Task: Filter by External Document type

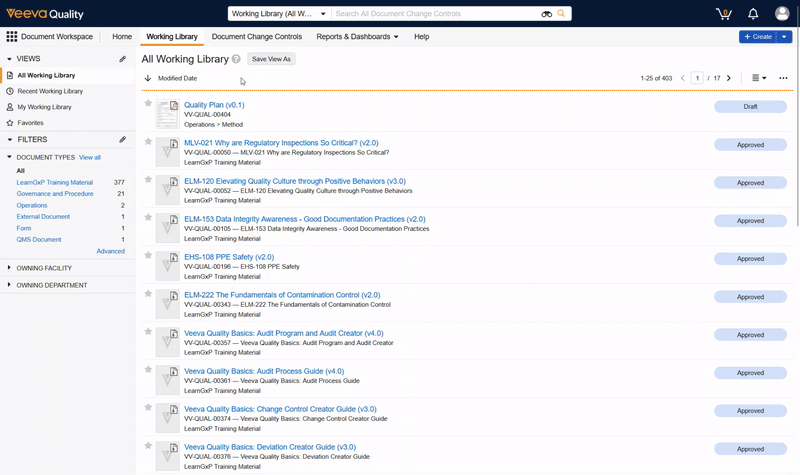Action: click(x=43, y=216)
